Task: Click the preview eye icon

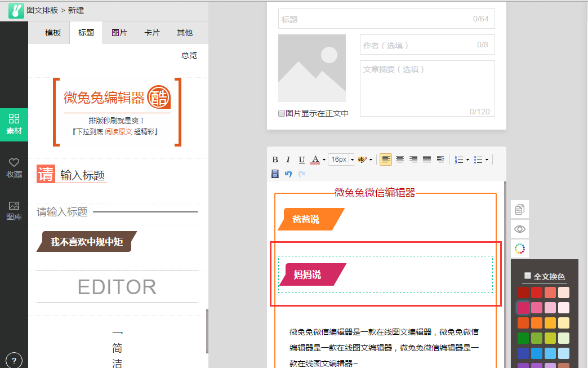Action: coord(519,229)
